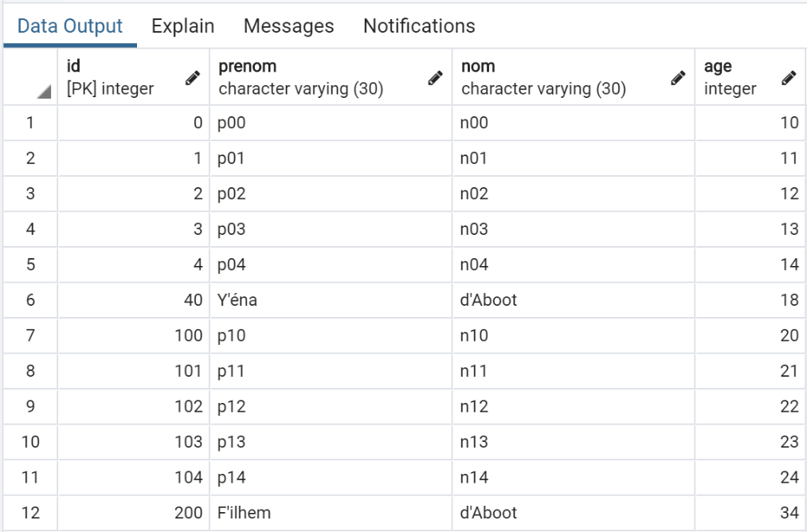Viewport: 807px width, 532px height.
Task: Switch to the Data Output tab
Action: click(x=70, y=26)
